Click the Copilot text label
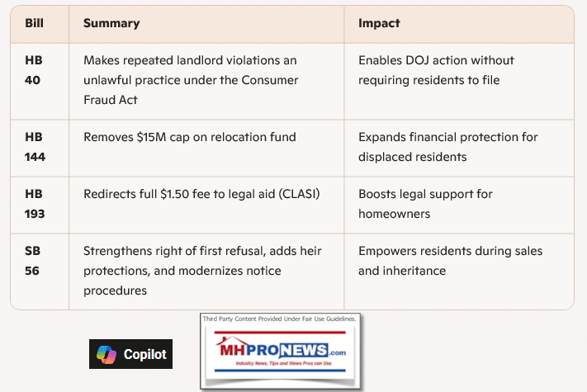The image size is (587, 392). point(144,354)
